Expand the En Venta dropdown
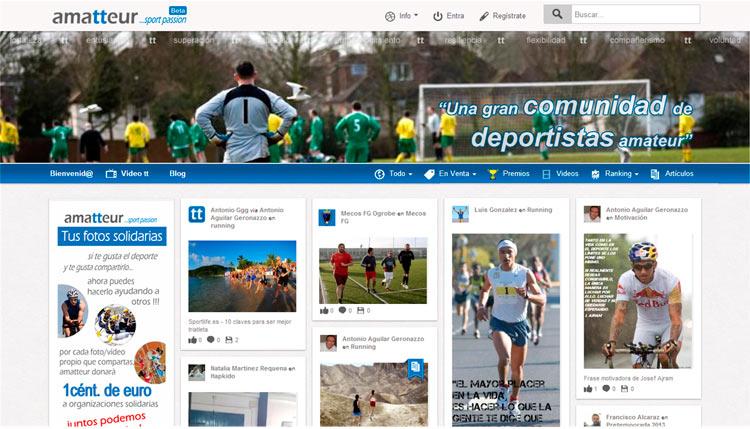This screenshot has width=750, height=429. [x=457, y=174]
